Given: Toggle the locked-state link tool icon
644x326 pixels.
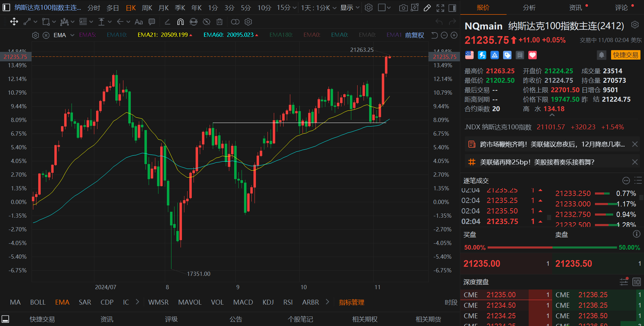Looking at the screenshot, I should (193, 22).
